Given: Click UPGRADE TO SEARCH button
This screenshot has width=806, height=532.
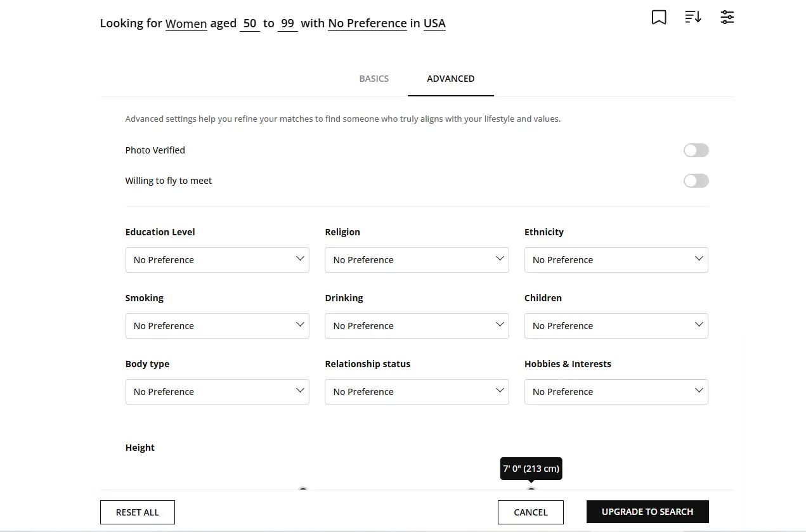Looking at the screenshot, I should [647, 512].
